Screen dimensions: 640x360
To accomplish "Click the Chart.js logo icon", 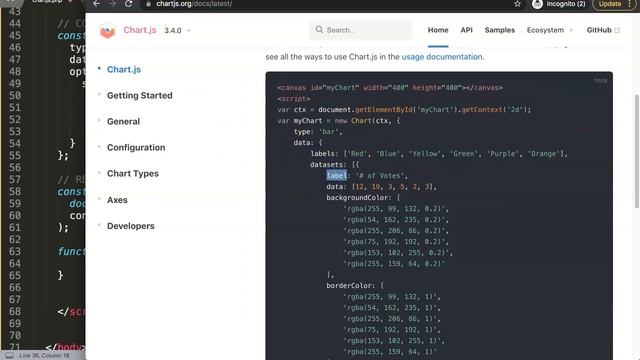I will coord(108,31).
